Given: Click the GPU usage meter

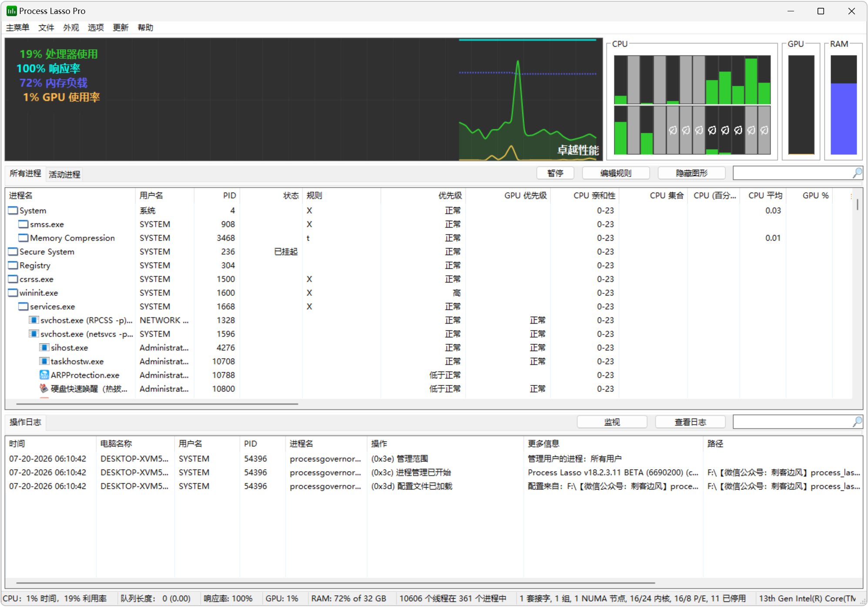Looking at the screenshot, I should pyautogui.click(x=801, y=105).
